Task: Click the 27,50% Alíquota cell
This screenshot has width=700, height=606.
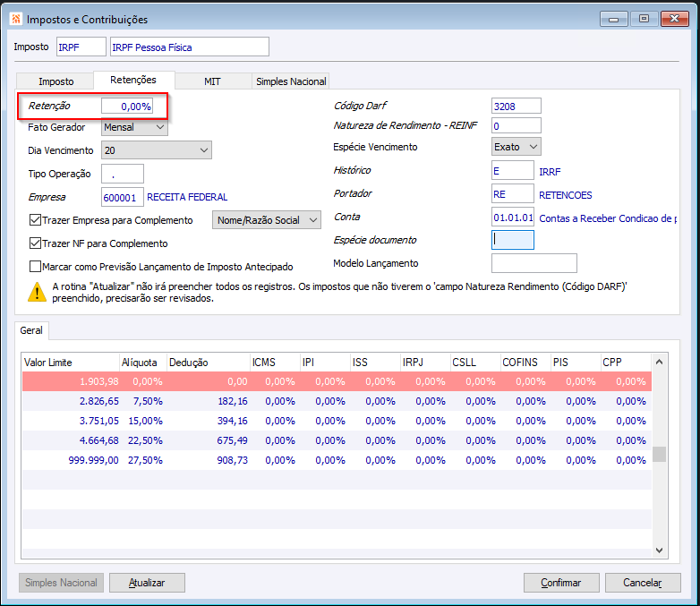Action: tap(143, 460)
